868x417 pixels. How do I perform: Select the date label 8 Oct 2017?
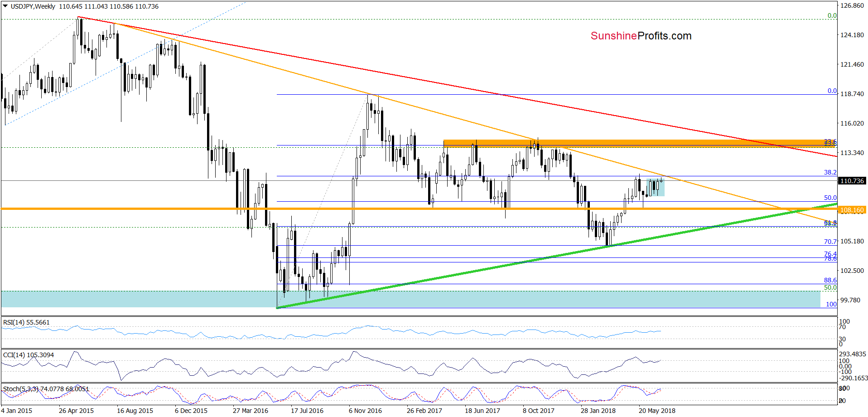click(x=539, y=411)
